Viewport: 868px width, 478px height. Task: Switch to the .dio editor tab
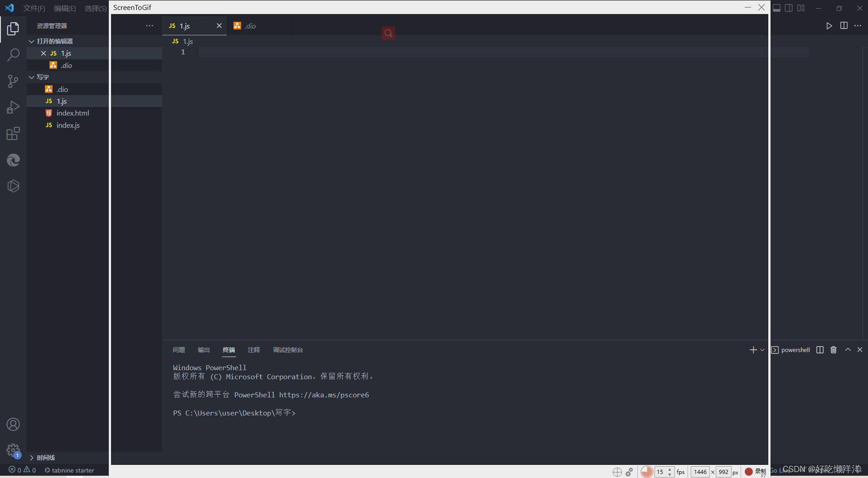[x=260, y=26]
